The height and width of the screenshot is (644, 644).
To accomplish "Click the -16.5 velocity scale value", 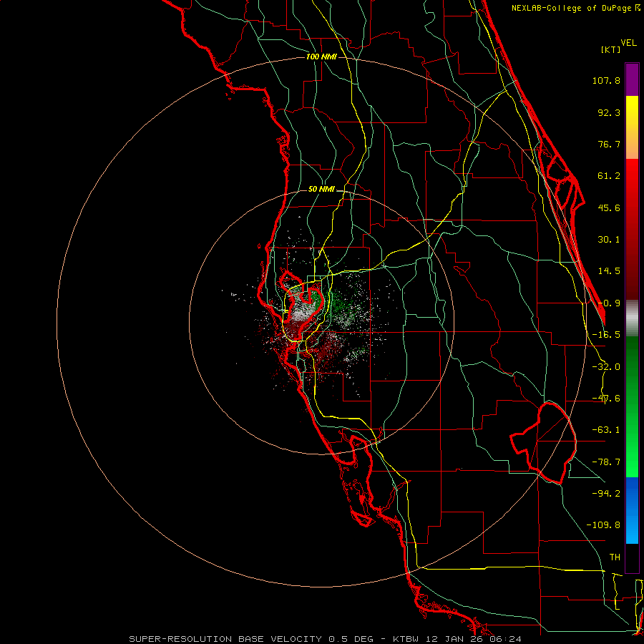I will 606,335.
